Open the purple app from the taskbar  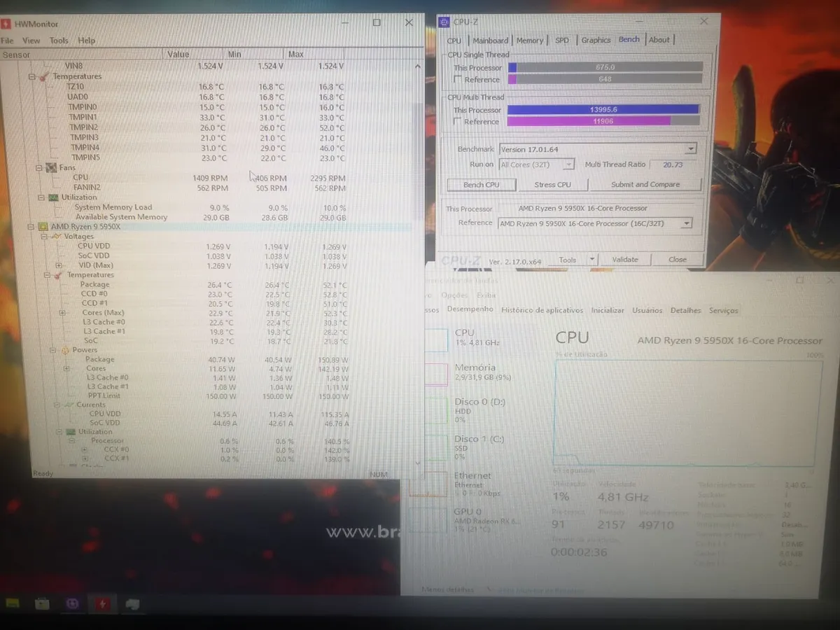click(x=73, y=603)
